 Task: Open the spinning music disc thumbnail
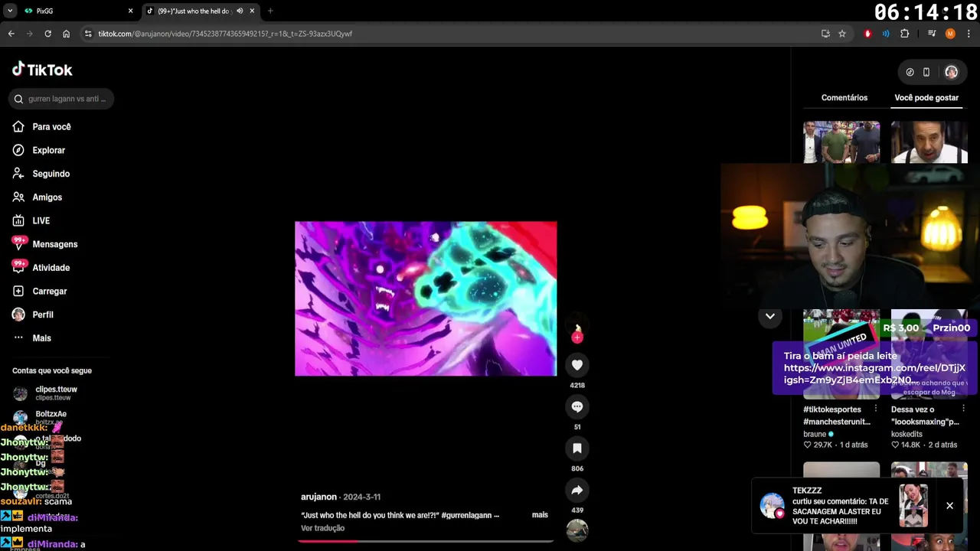577,530
